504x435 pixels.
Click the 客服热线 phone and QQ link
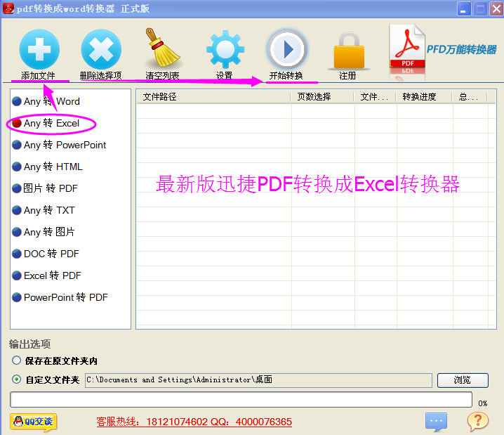point(194,422)
